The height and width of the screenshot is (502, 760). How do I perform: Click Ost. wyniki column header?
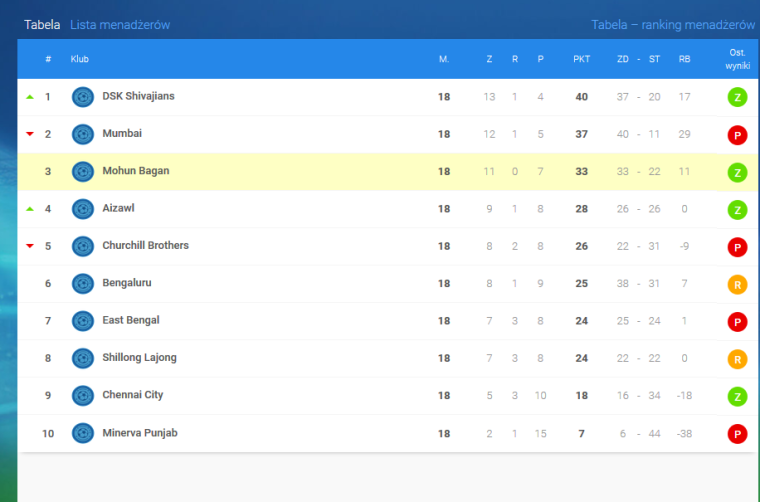(737, 59)
